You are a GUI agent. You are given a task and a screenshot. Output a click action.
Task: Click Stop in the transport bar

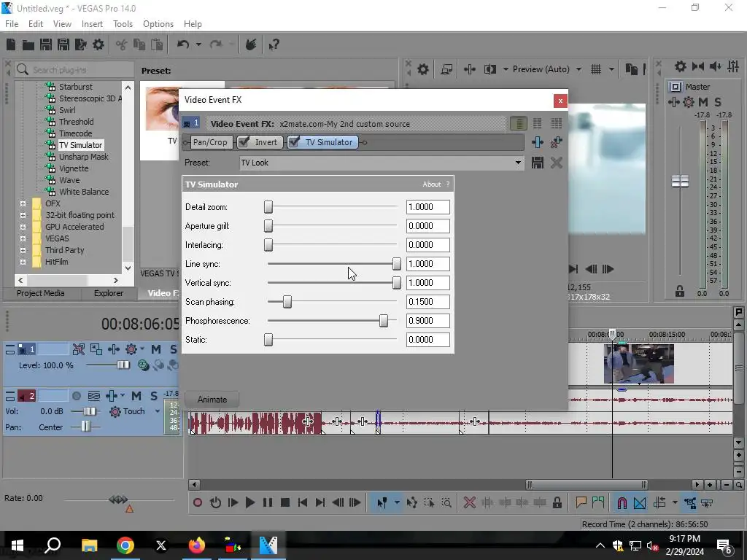285,502
